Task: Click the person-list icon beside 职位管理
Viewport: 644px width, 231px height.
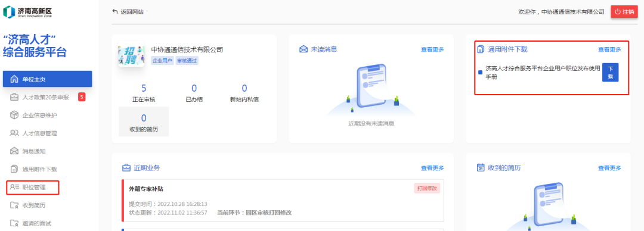Action: click(14, 187)
